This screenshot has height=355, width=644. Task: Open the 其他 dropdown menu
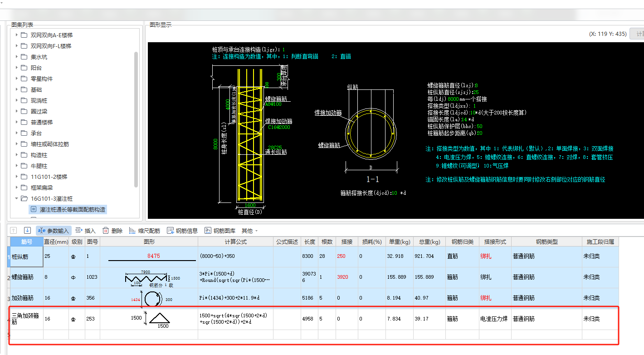[249, 231]
